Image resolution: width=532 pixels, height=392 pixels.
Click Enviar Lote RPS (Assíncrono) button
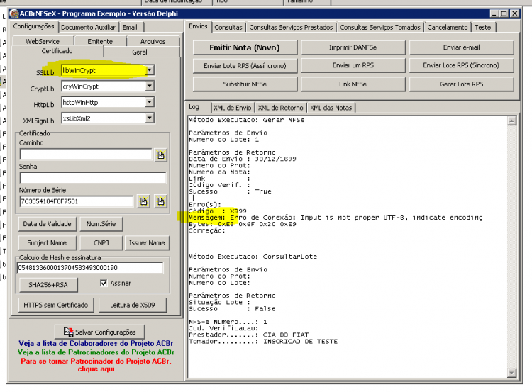tap(245, 66)
